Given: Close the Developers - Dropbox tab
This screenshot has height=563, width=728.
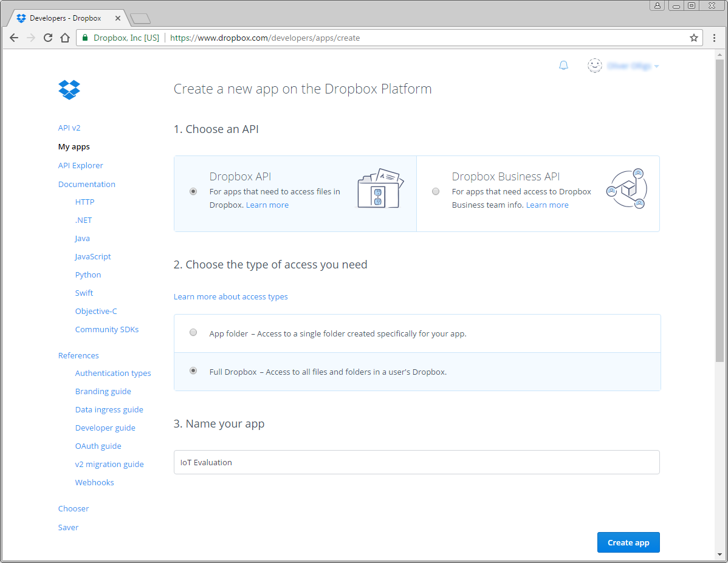Looking at the screenshot, I should [117, 18].
